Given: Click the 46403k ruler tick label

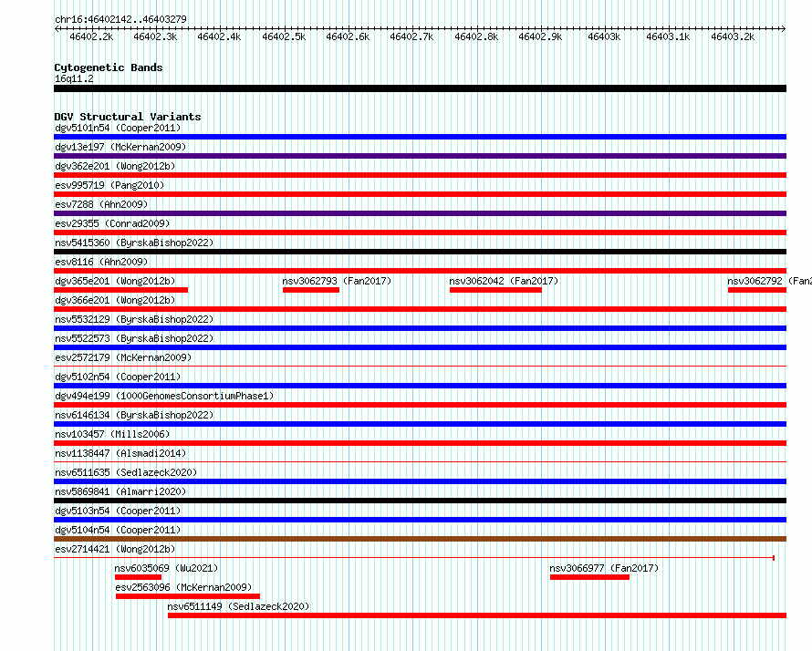Looking at the screenshot, I should tap(604, 36).
